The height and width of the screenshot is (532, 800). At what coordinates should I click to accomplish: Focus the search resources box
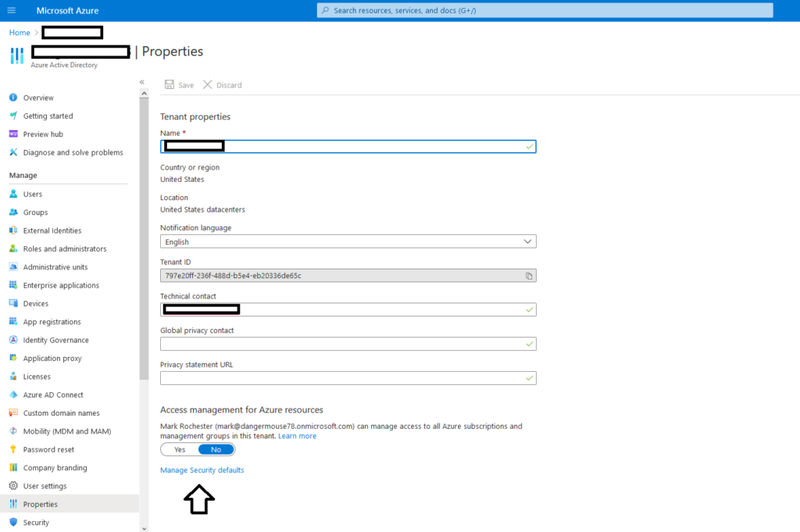[545, 10]
